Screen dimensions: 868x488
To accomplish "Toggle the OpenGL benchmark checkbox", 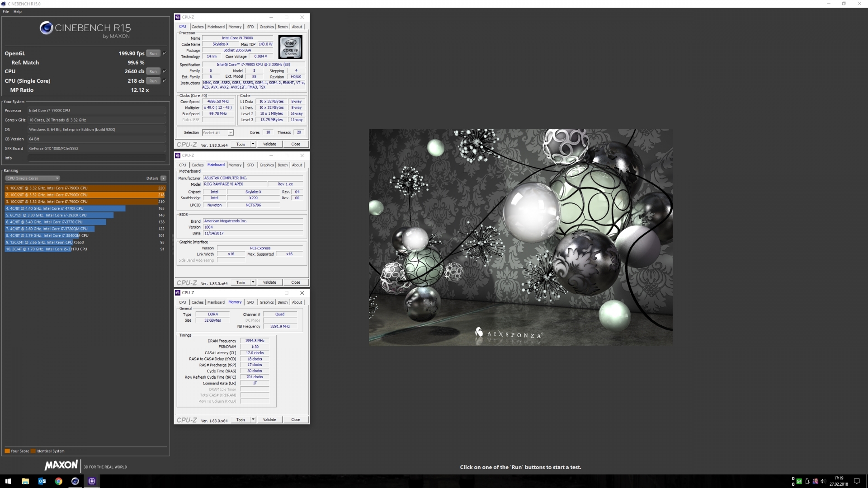I will [x=165, y=53].
